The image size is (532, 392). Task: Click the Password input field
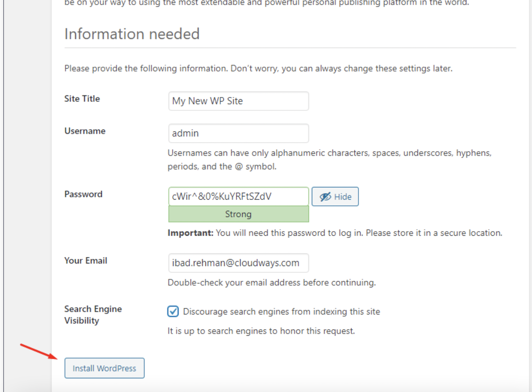[x=238, y=196]
